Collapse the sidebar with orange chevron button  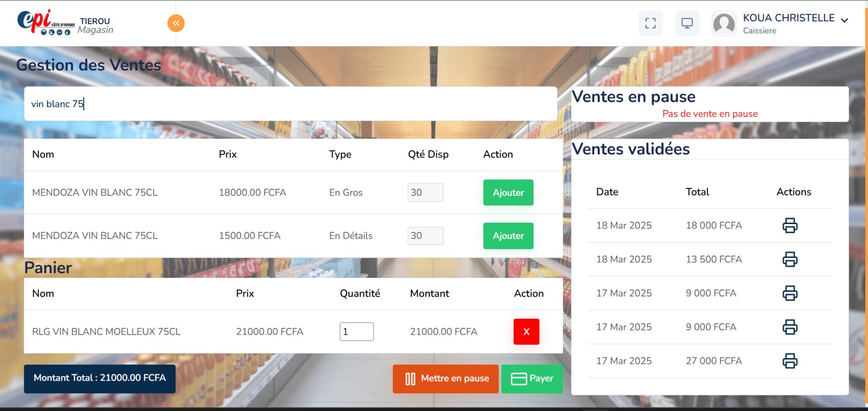(x=176, y=23)
